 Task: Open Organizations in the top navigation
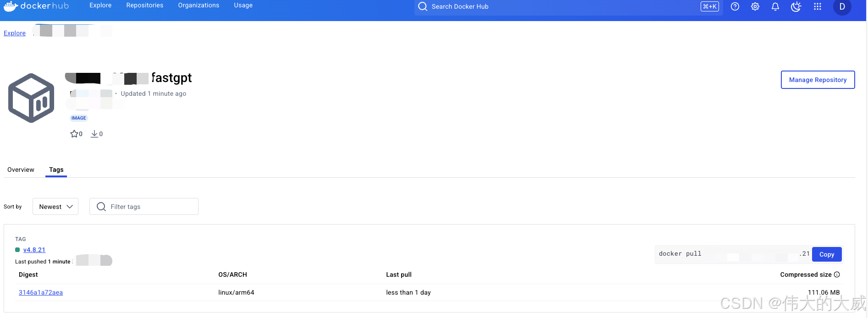(x=199, y=5)
